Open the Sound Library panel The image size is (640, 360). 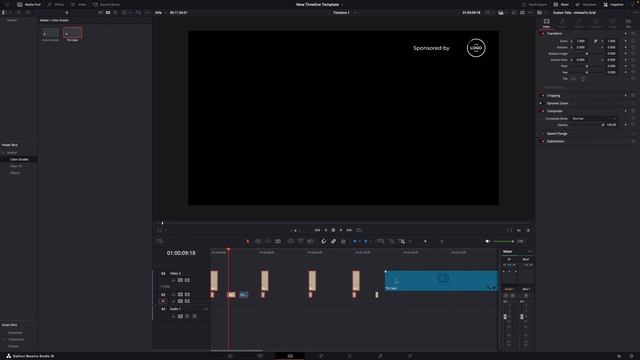(x=106, y=4)
